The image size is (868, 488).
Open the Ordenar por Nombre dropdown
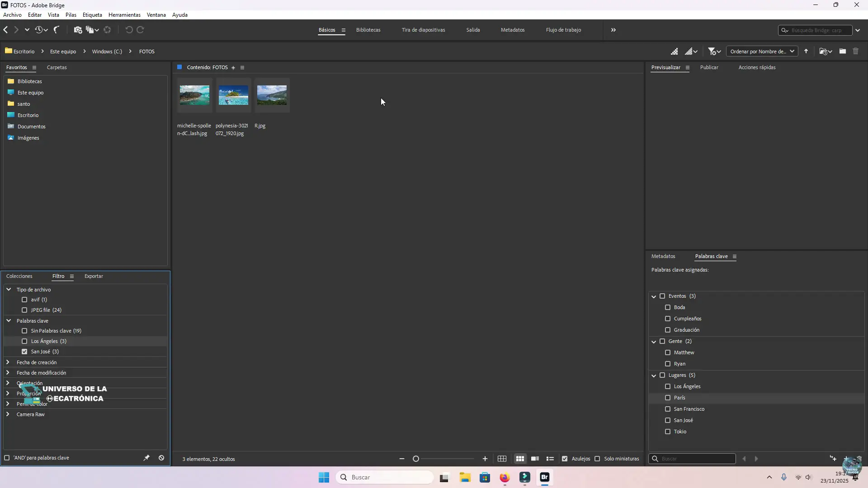coord(762,51)
